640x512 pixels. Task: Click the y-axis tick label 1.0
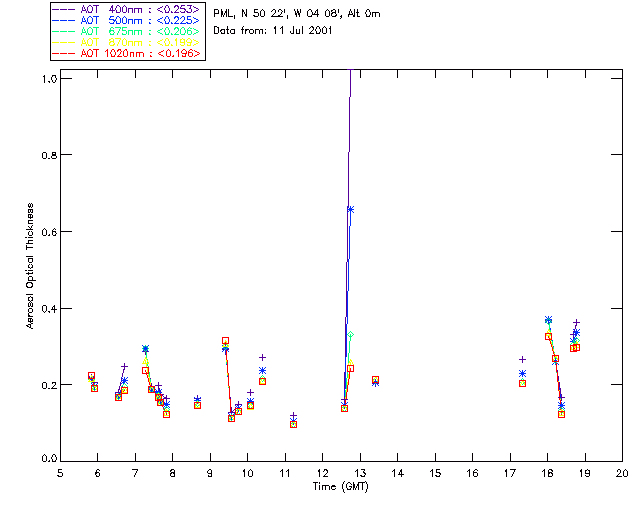tap(48, 78)
